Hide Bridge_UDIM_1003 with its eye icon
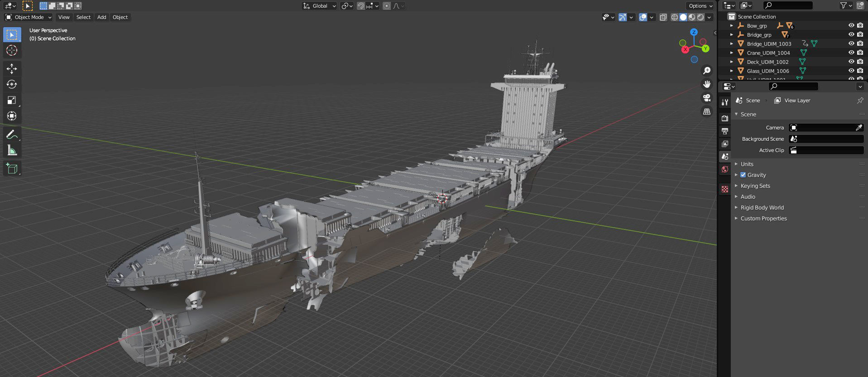The width and height of the screenshot is (868, 377). click(851, 44)
